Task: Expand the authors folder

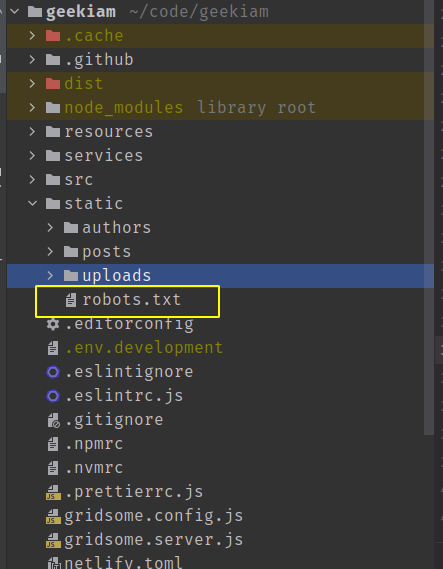Action: [x=50, y=228]
